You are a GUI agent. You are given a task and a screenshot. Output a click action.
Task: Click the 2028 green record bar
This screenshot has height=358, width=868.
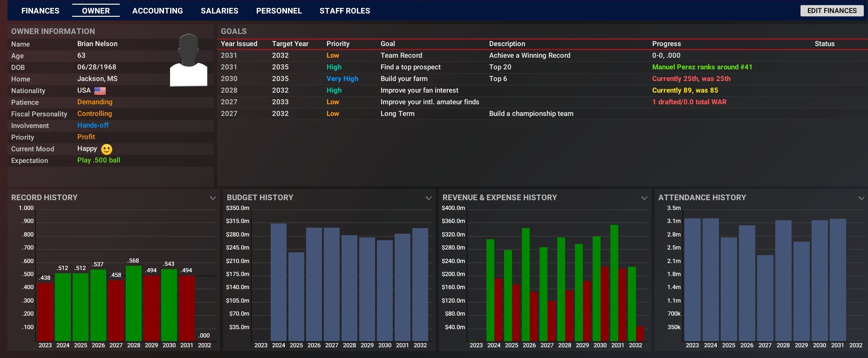[x=134, y=303]
